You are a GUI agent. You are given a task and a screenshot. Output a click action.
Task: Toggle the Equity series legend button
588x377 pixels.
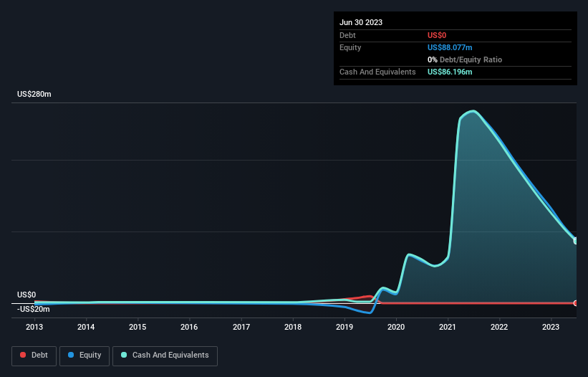[x=85, y=355]
